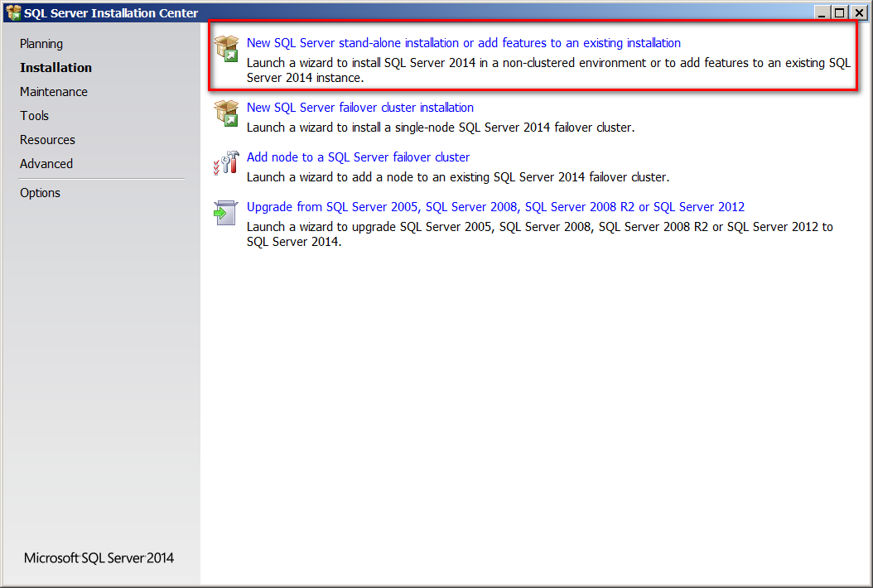Open the Advanced section

tap(46, 164)
